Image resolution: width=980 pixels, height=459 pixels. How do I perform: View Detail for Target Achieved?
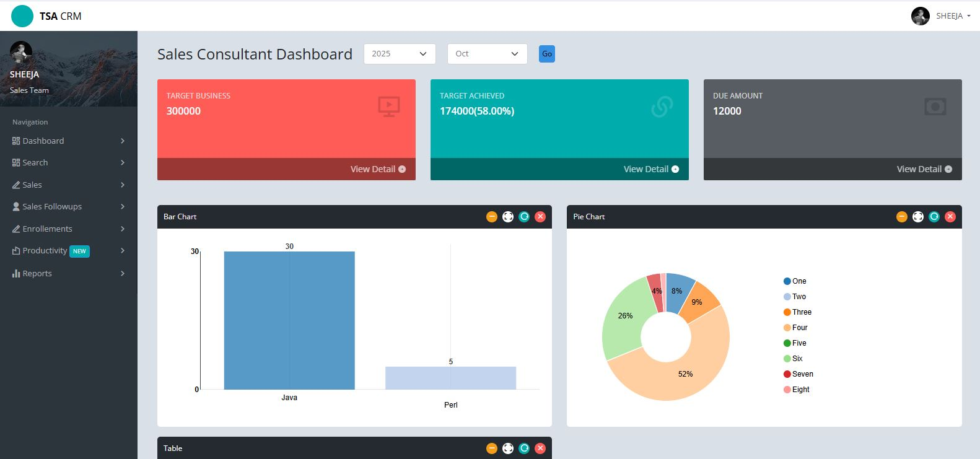650,169
